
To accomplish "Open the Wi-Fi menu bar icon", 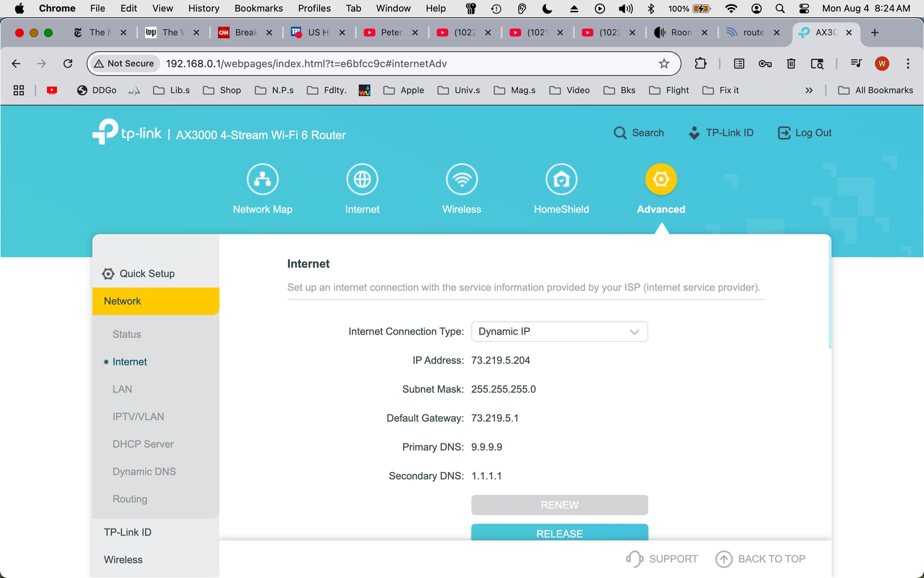I will coord(731,8).
